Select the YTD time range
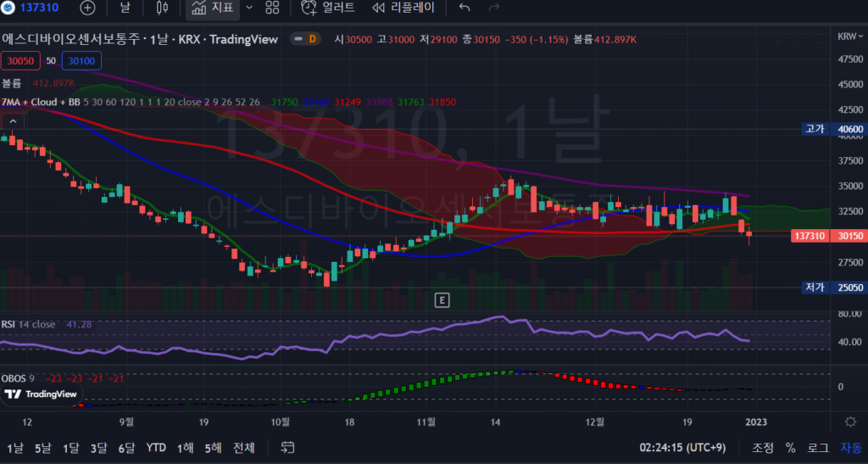868x464 pixels. point(156,447)
